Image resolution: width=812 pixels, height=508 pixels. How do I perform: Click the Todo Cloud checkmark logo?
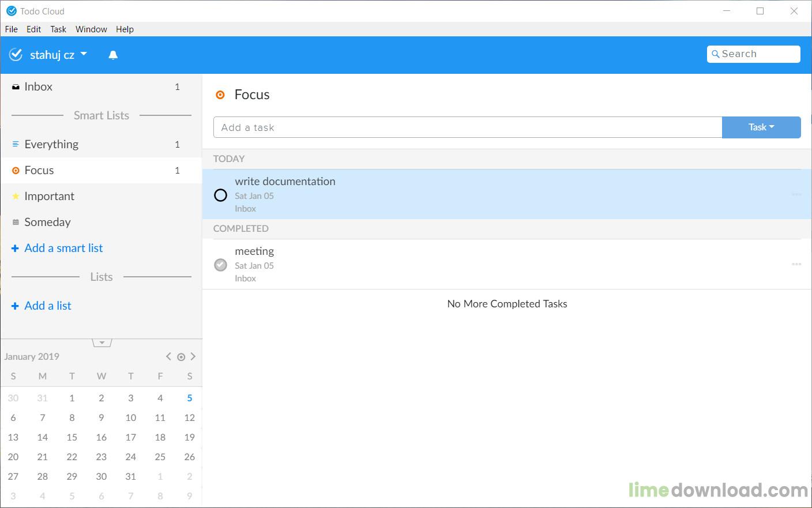[x=16, y=55]
